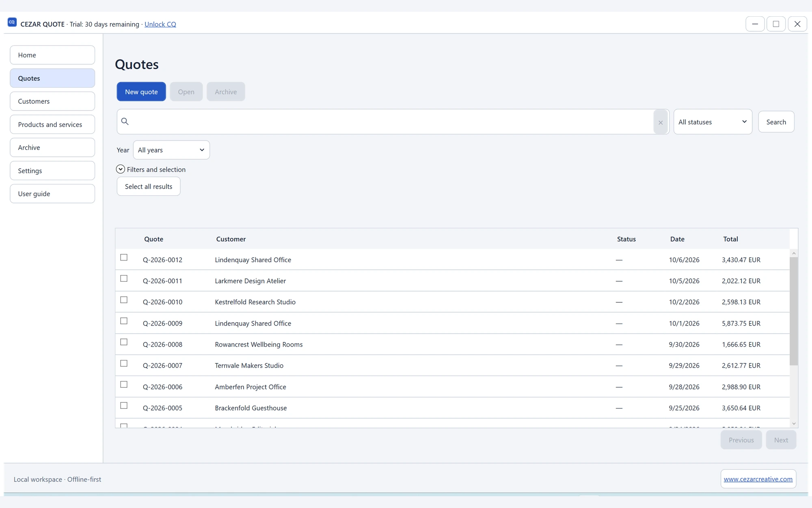Open Products and services section

[x=52, y=124]
